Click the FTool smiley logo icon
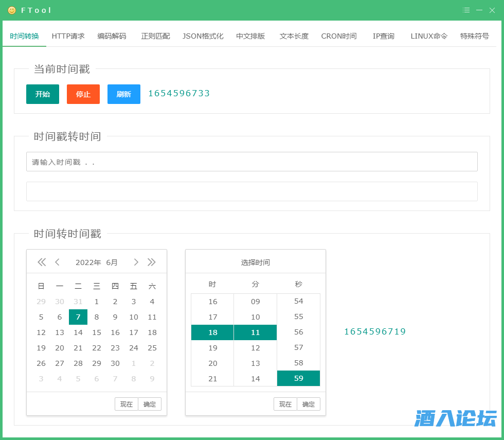This screenshot has width=504, height=440. click(x=12, y=10)
